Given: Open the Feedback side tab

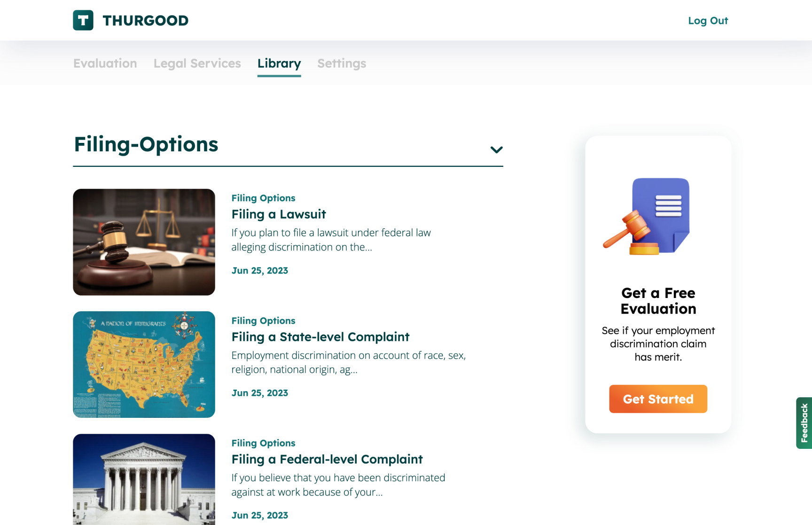Looking at the screenshot, I should [804, 423].
